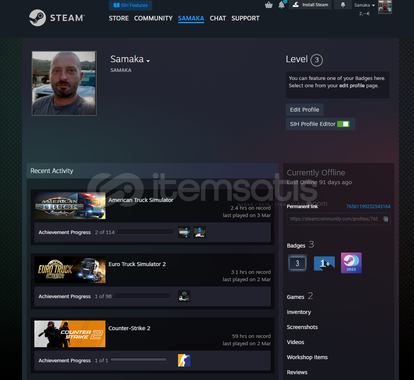Open the SUPPORT menu

coord(245,18)
